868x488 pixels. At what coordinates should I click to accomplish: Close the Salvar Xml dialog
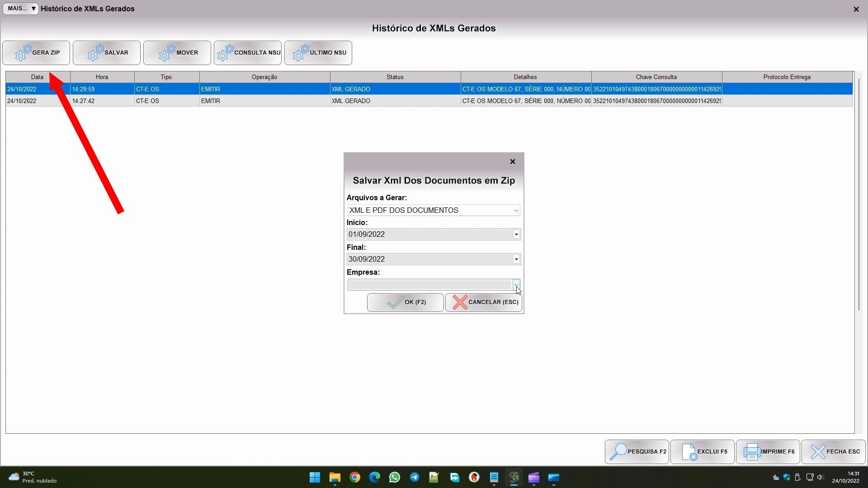tap(513, 162)
